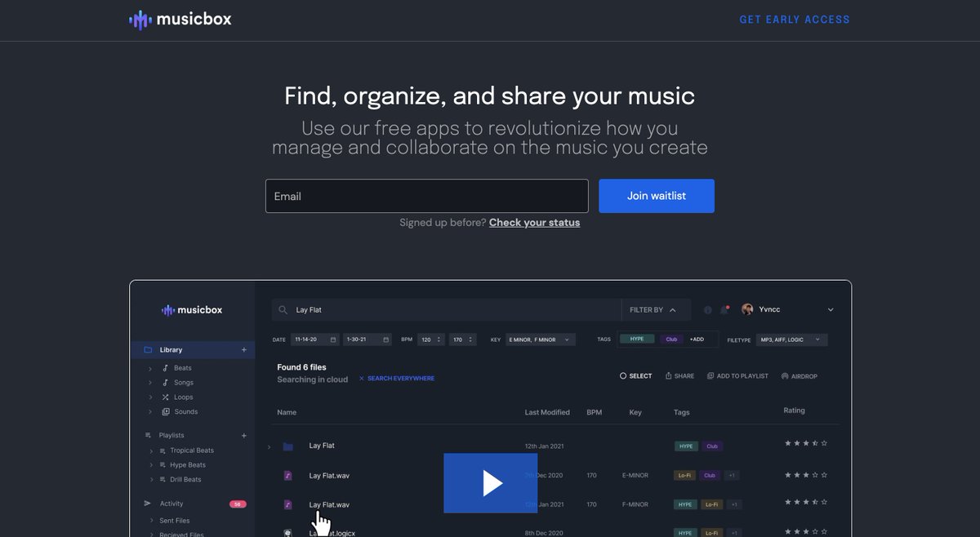980x537 pixels.
Task: Click the Join waitlist button
Action: click(x=657, y=196)
